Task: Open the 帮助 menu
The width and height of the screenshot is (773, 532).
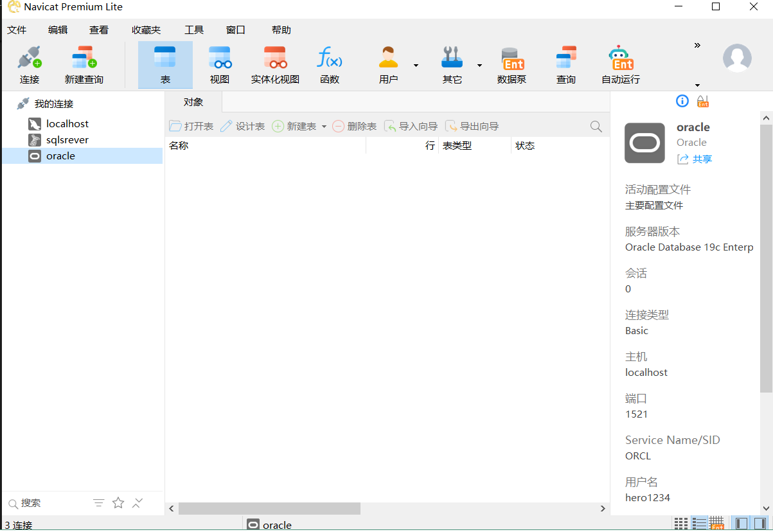Action: coord(281,30)
